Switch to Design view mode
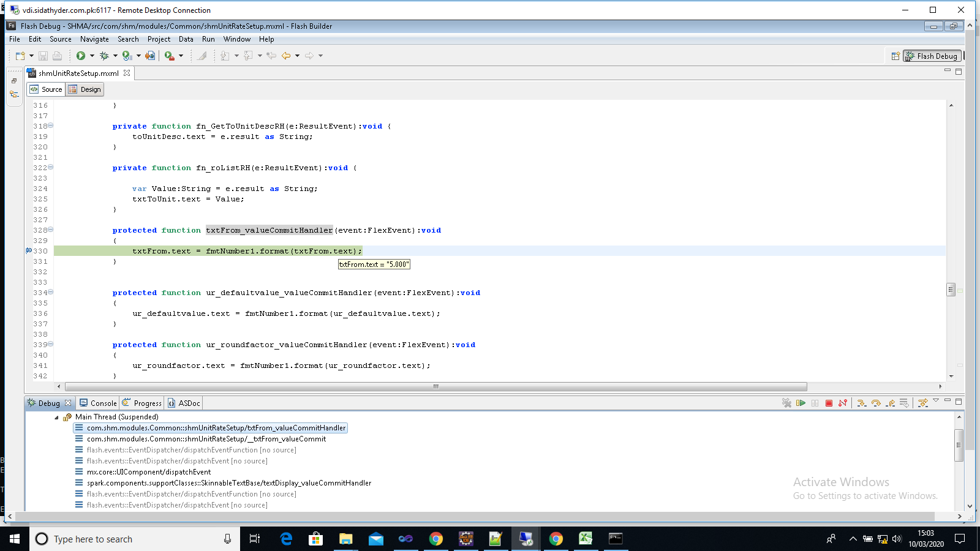The height and width of the screenshot is (551, 980). coord(85,89)
